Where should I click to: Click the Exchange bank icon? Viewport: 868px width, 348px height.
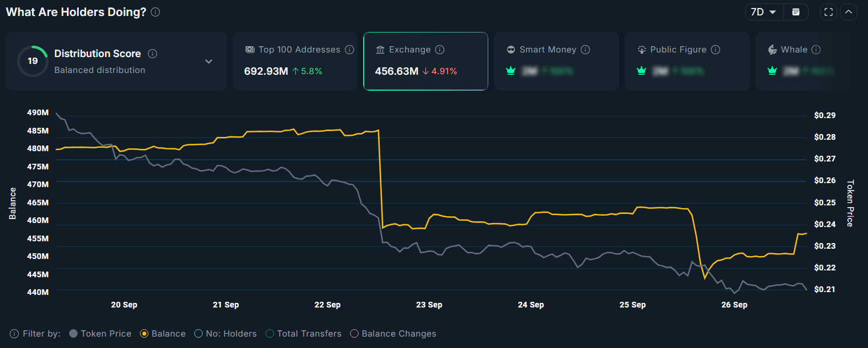[380, 49]
